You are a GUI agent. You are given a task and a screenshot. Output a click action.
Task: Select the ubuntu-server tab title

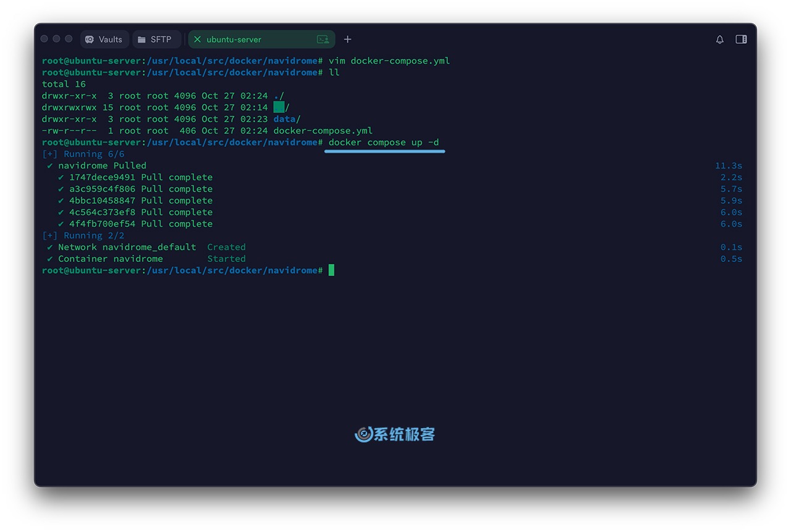(234, 40)
